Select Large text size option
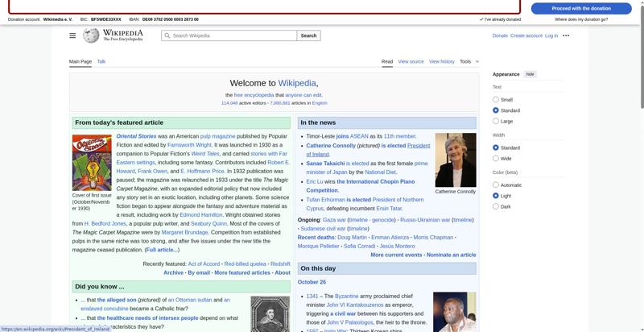Viewport: 644px width, 332px height. pyautogui.click(x=496, y=121)
